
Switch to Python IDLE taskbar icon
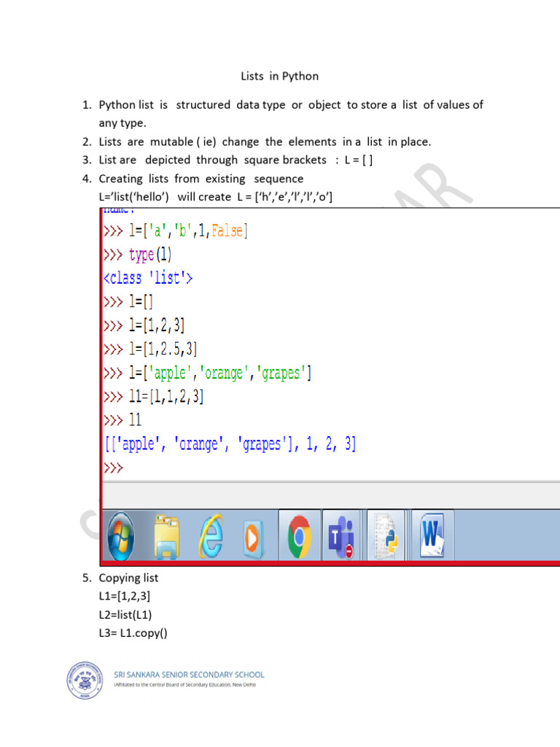click(x=386, y=535)
